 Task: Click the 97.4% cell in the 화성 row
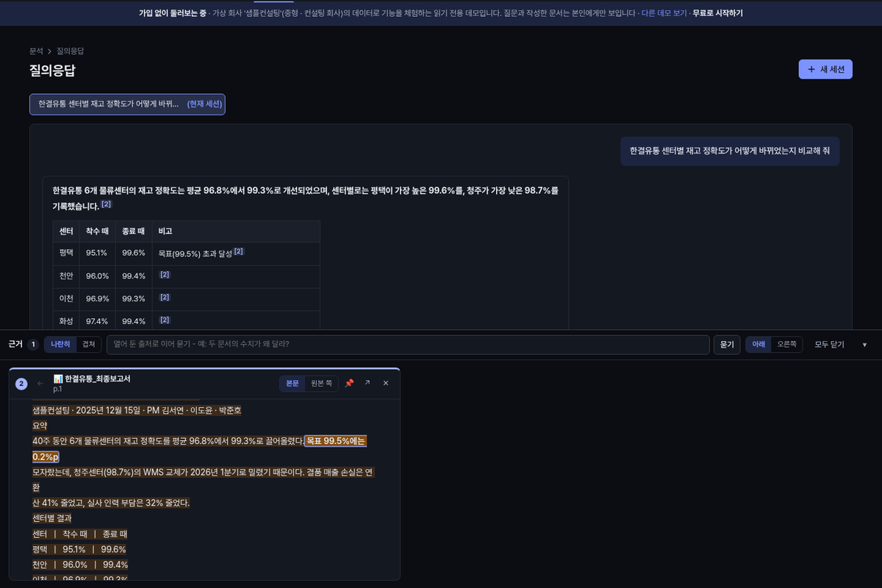point(97,321)
